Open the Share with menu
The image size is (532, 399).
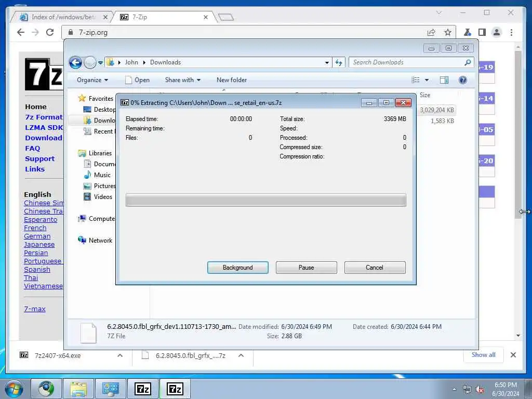182,80
